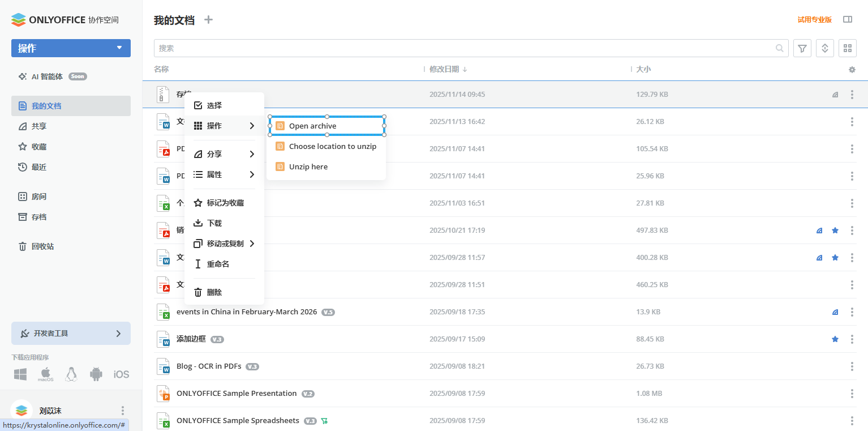Open file ONLYOFFICE Sample Spreadsheets
Screen dimensions: 868x431
coord(238,421)
